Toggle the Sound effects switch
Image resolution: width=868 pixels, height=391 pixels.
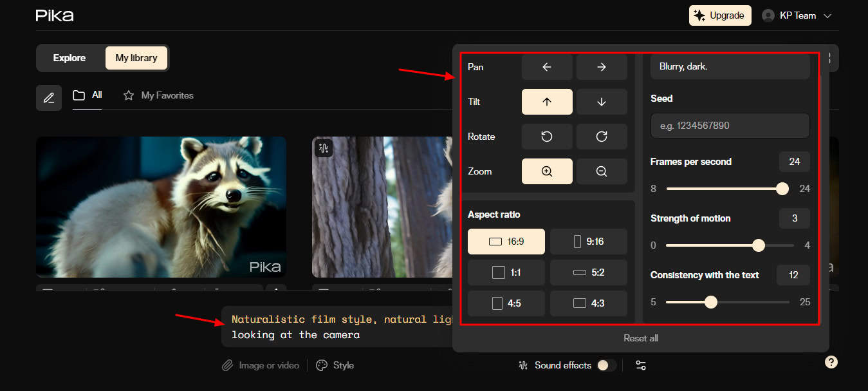point(605,365)
